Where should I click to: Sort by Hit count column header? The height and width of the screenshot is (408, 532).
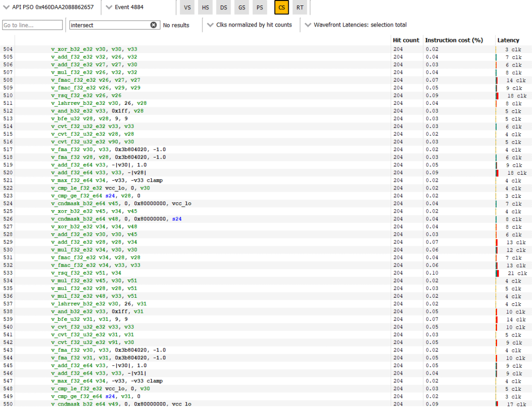tap(406, 40)
